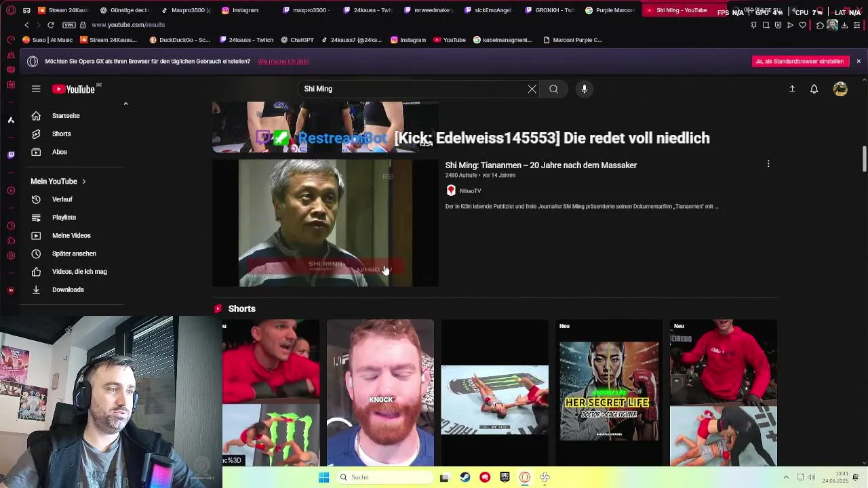Screen dimensions: 868x488
Task: Click the page vertical scrollbar thumb
Action: pos(864,159)
